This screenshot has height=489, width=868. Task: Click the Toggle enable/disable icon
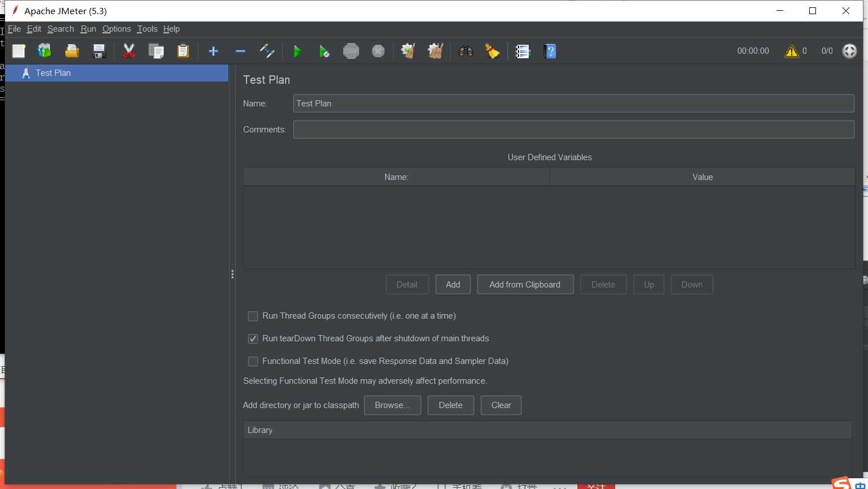267,51
